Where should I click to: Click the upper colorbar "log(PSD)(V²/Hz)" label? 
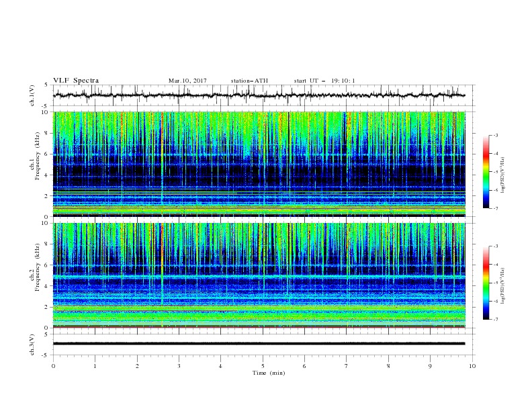click(x=502, y=175)
